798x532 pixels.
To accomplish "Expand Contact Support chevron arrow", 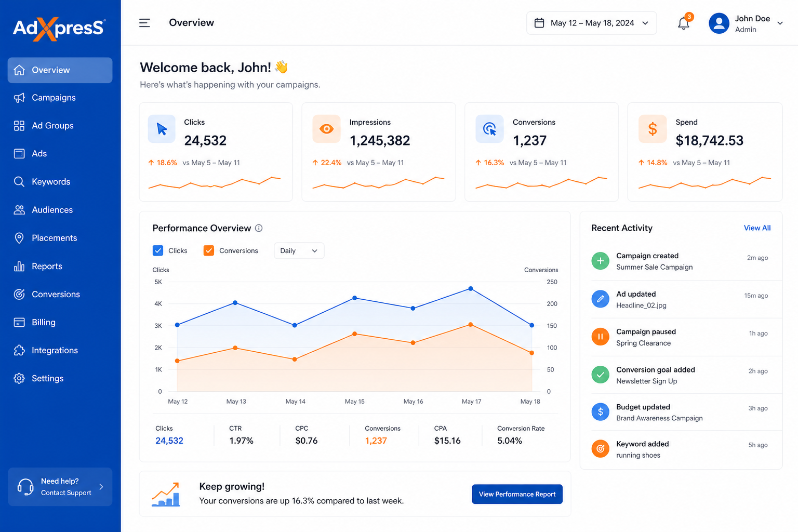I will point(101,487).
